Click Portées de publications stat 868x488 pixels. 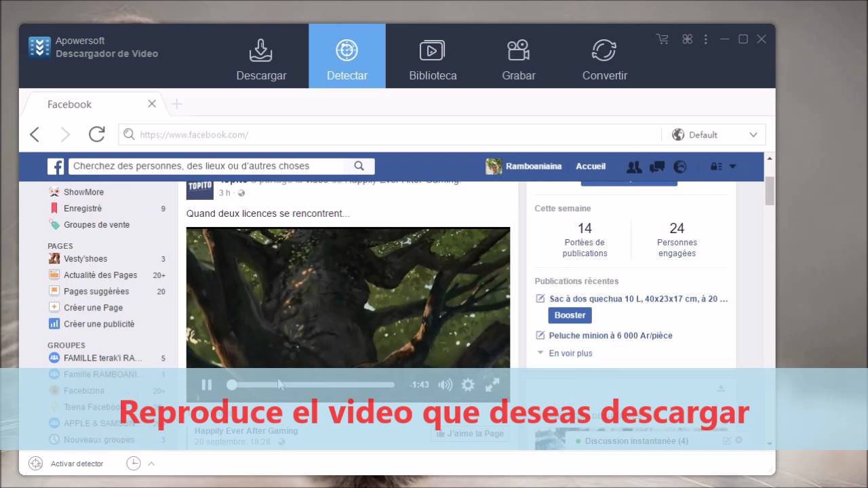pos(585,239)
